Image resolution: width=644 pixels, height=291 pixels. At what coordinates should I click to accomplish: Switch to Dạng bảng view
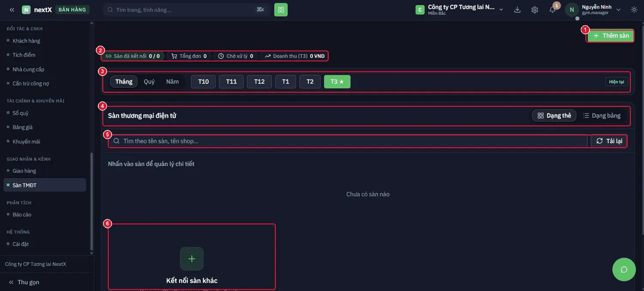pyautogui.click(x=601, y=115)
